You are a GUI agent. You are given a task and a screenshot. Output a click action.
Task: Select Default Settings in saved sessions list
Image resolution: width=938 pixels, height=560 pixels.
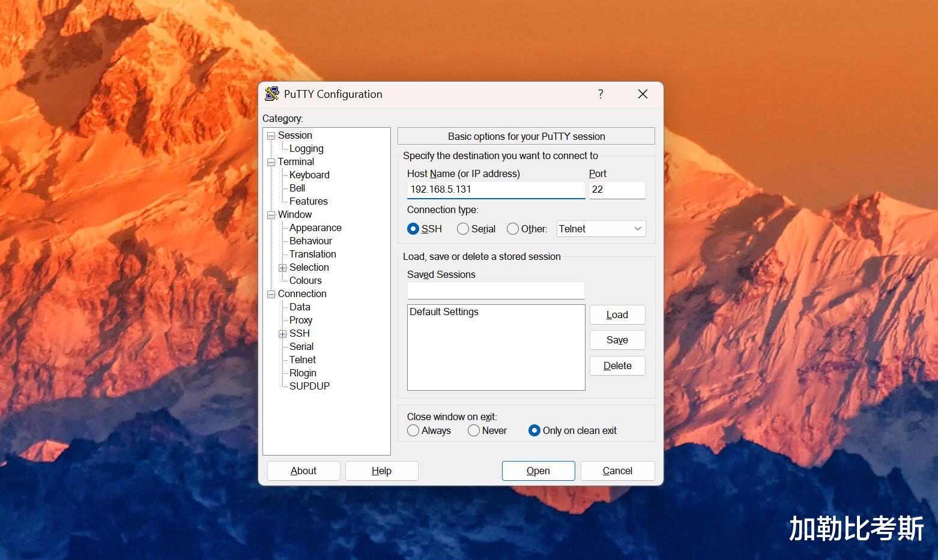(x=444, y=312)
